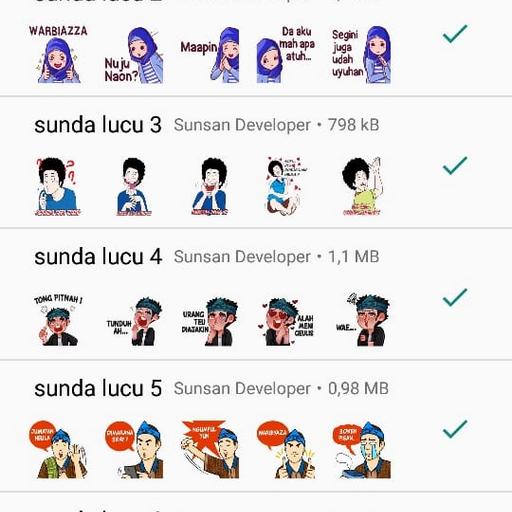Tap the 'Segini juga udah uyuhan' sticker

coord(361,55)
